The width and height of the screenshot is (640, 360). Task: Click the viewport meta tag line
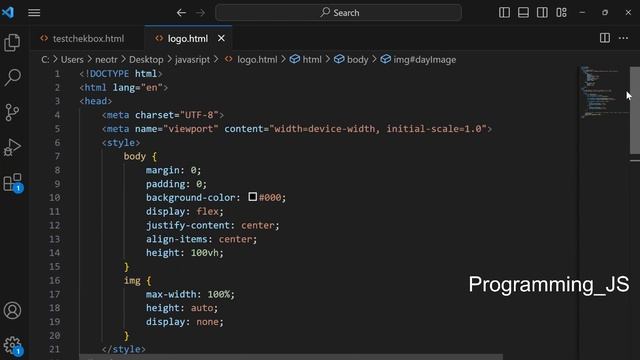tap(297, 129)
